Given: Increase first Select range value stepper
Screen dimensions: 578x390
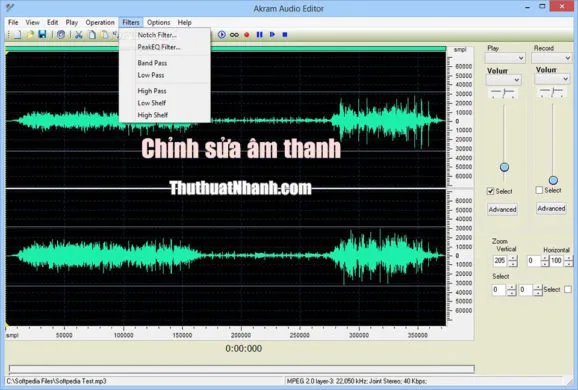Looking at the screenshot, I should click(x=511, y=287).
